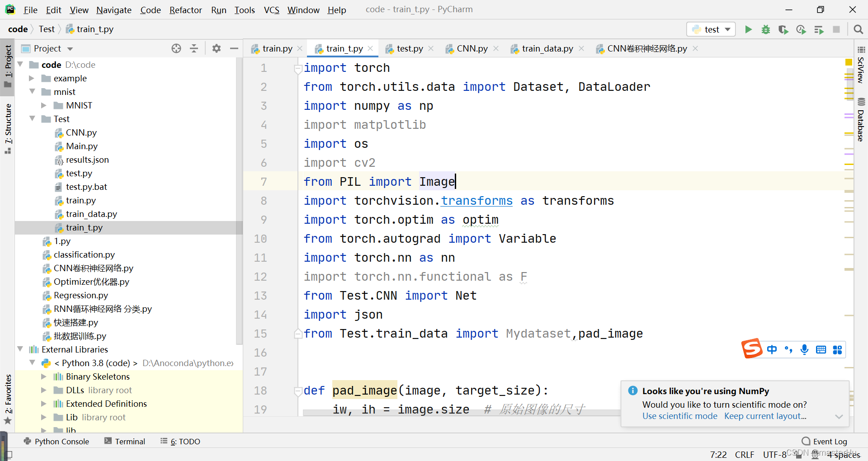Open Search Everywhere magnifier icon

coord(858,29)
